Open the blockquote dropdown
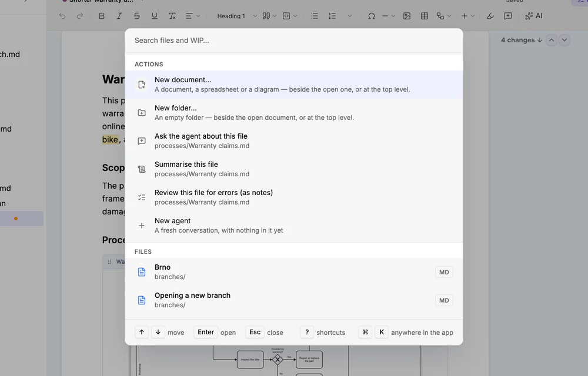 (270, 16)
